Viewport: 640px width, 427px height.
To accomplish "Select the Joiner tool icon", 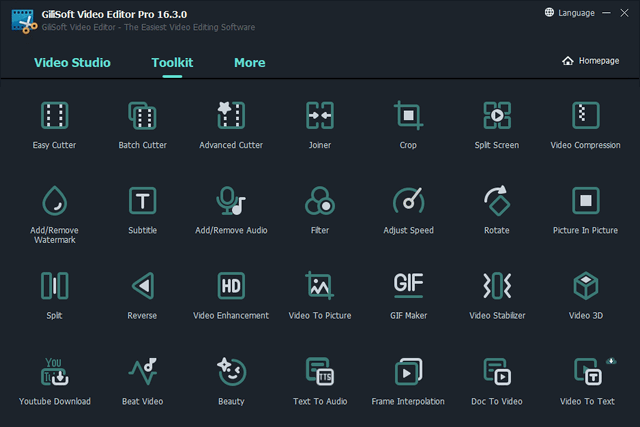I will click(319, 116).
